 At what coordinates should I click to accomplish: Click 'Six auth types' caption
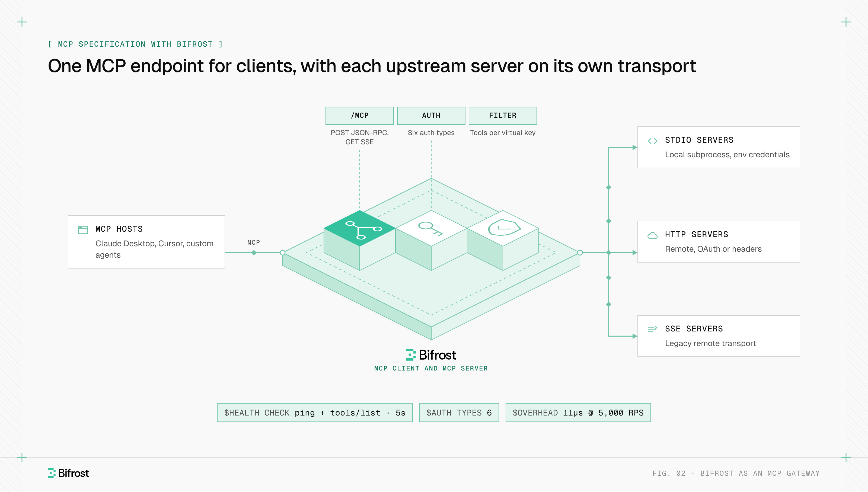431,133
